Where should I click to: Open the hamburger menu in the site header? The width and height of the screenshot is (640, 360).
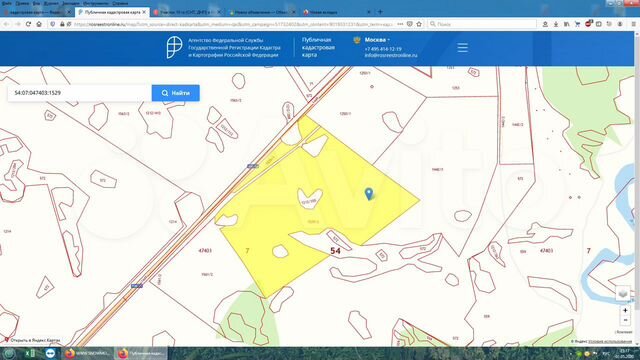[462, 48]
